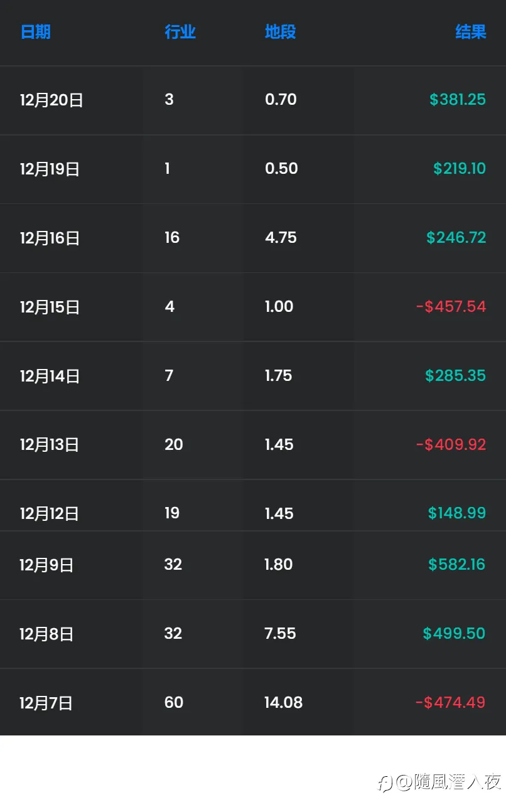The width and height of the screenshot is (506, 812).
Task: Select the 12月20日 date cell
Action: point(51,100)
